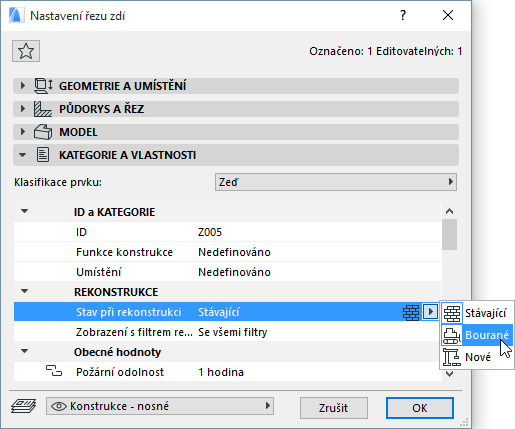The image size is (515, 429).
Task: Click the 1 hodina value
Action: tap(221, 372)
